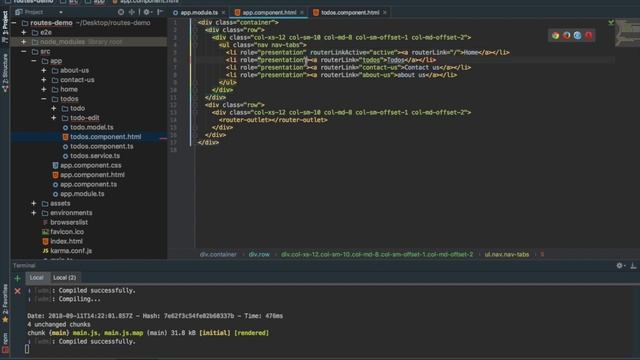Select karma.conf.js file

[x=71, y=251]
